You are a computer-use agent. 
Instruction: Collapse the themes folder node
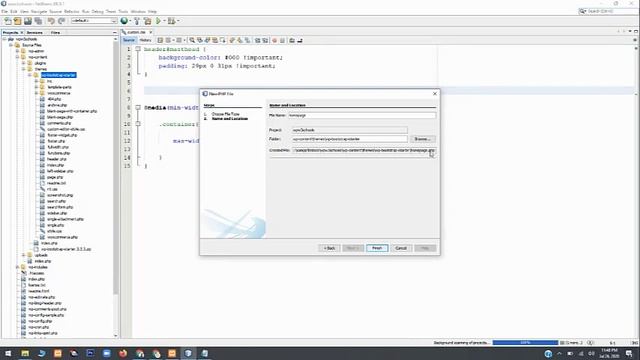(24, 69)
